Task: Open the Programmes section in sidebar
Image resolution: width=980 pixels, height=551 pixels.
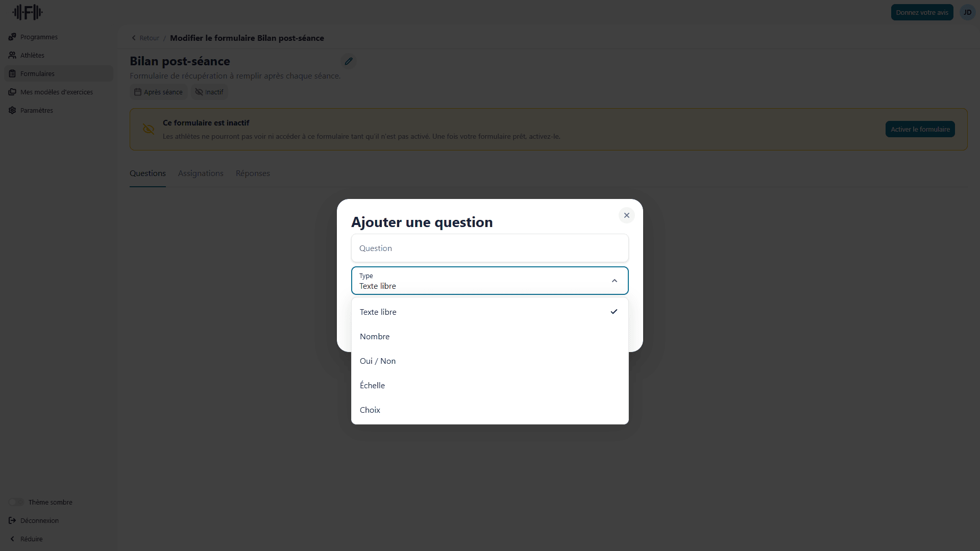Action: point(38,37)
